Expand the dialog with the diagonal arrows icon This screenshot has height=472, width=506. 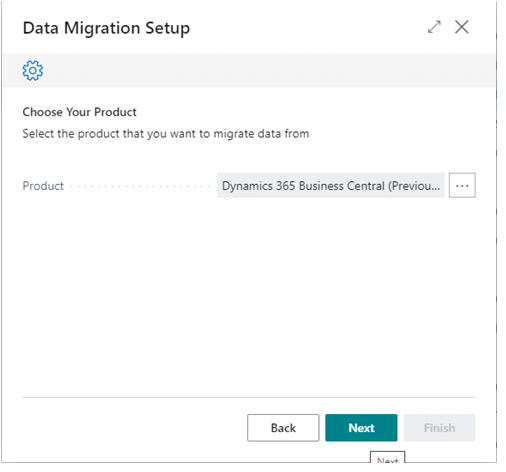(434, 27)
